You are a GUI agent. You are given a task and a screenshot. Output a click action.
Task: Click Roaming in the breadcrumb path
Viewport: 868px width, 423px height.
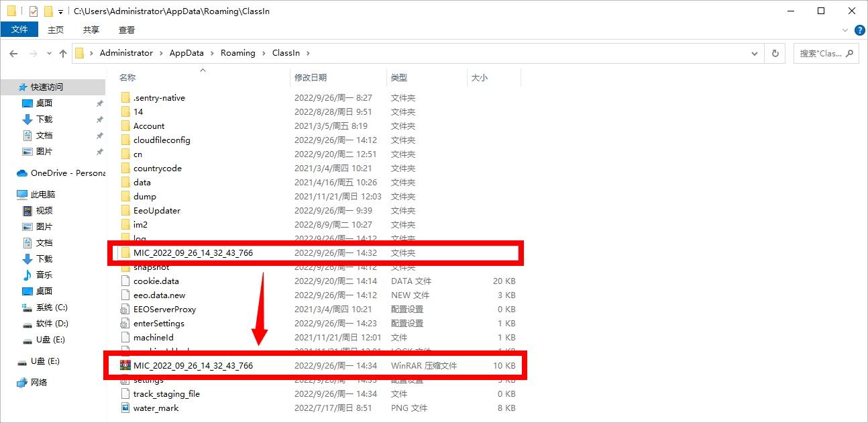coord(237,53)
